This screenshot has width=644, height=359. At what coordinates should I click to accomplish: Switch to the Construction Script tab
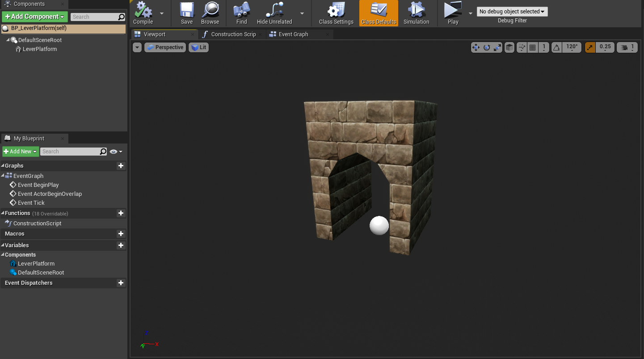click(x=233, y=34)
